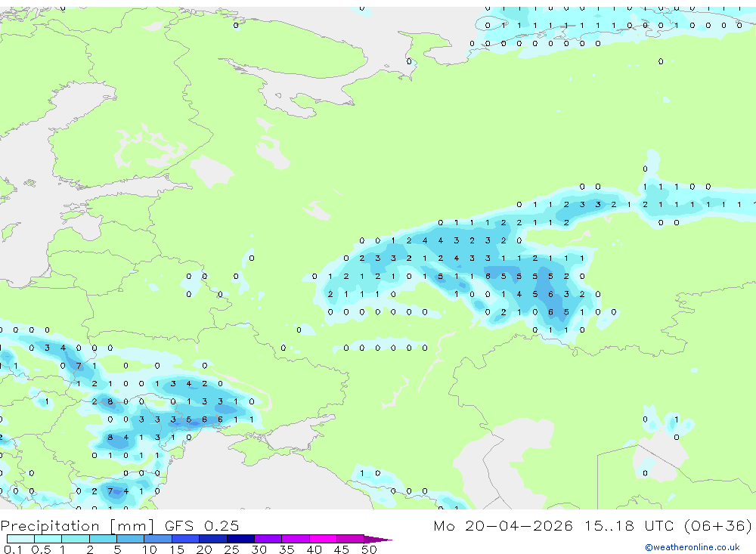Click the '(06+36)' forecast run text

pos(718,525)
